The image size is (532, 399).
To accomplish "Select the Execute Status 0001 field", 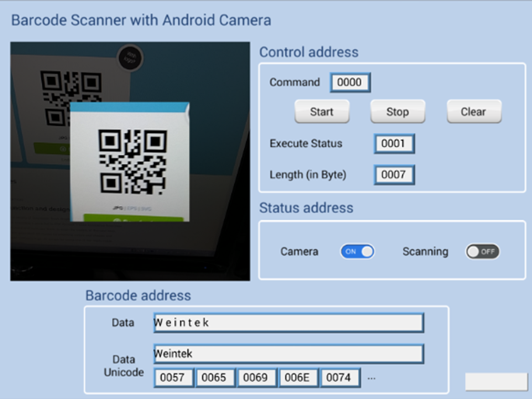I will 394,144.
